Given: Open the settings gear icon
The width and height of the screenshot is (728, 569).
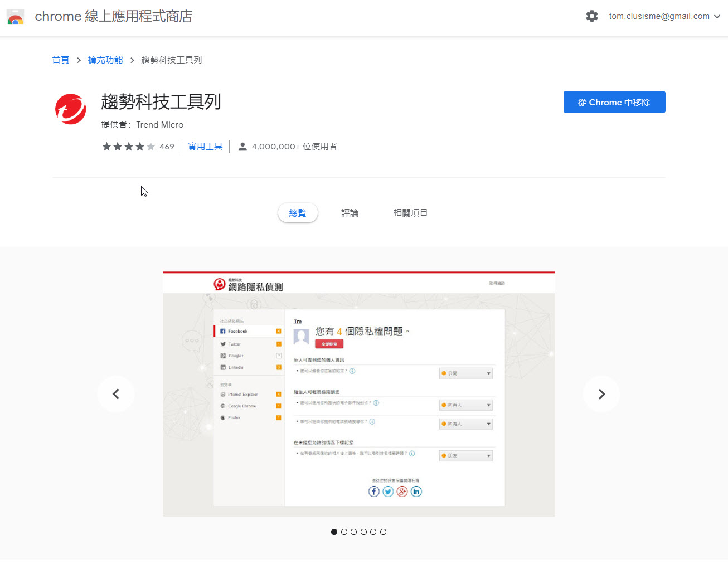Looking at the screenshot, I should (x=592, y=16).
